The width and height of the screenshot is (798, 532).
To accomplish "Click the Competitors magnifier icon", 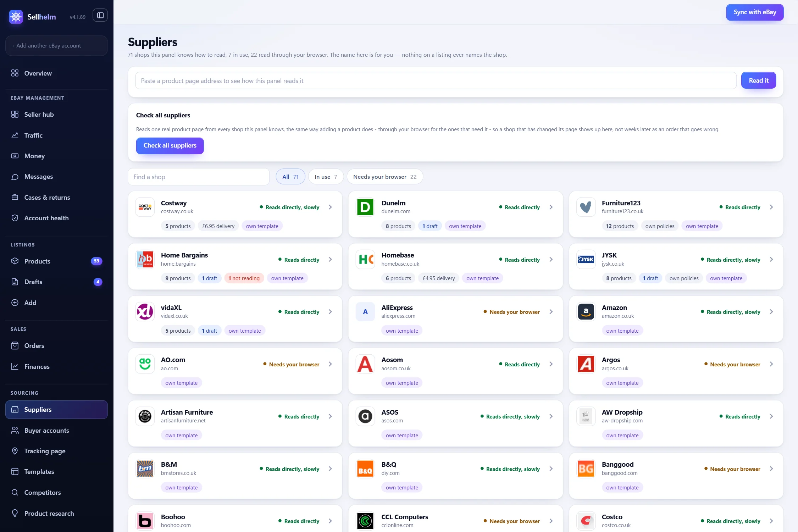I will pyautogui.click(x=15, y=492).
